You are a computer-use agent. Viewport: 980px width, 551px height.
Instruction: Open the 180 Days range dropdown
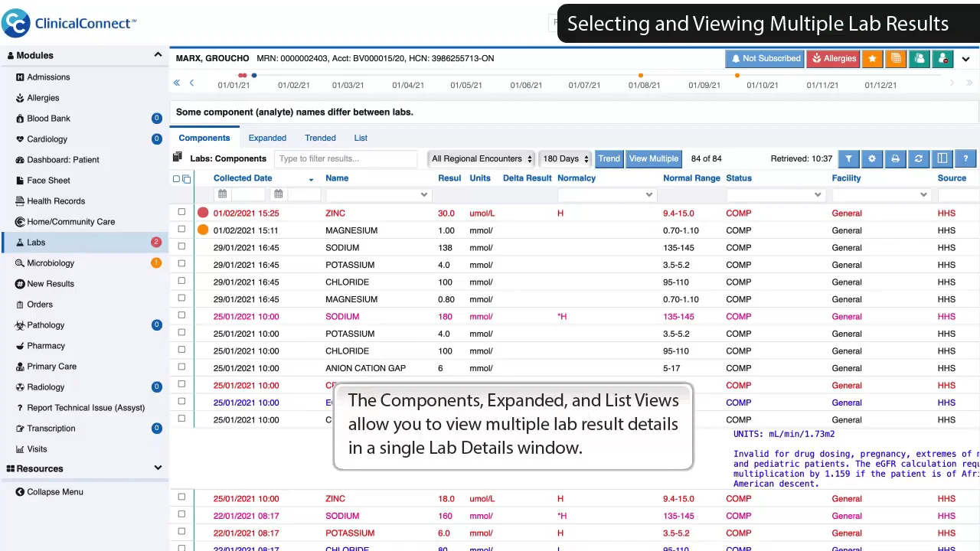[x=565, y=158]
